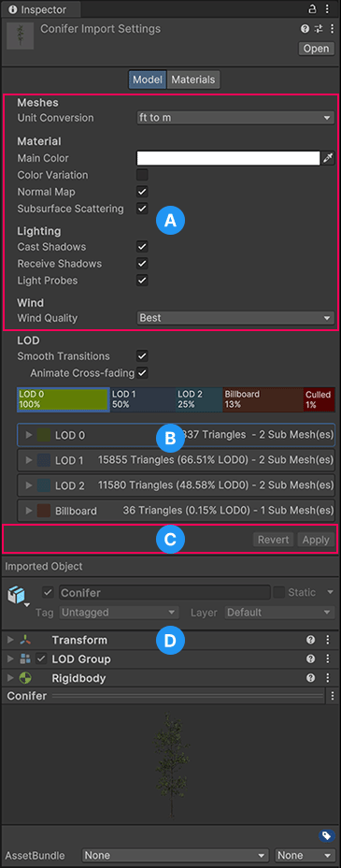Screen dimensions: 341x868
Task: Open the Conifer import help reference icon
Action: coord(305,29)
